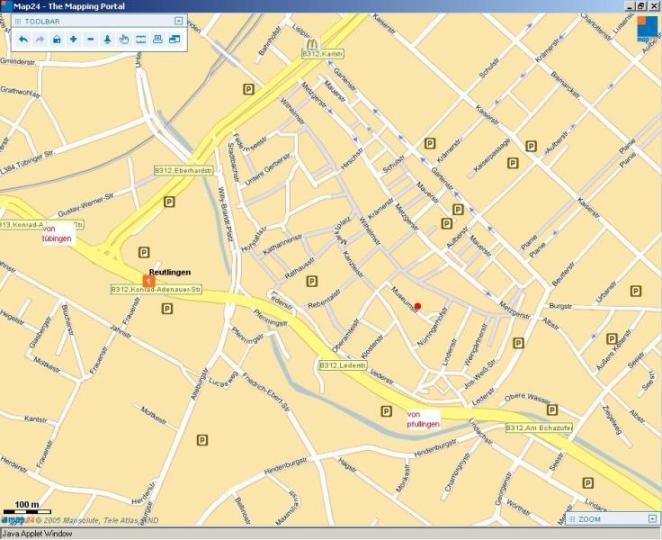Click the print map toolbar icon
The width and height of the screenshot is (662, 540).
pyautogui.click(x=158, y=39)
